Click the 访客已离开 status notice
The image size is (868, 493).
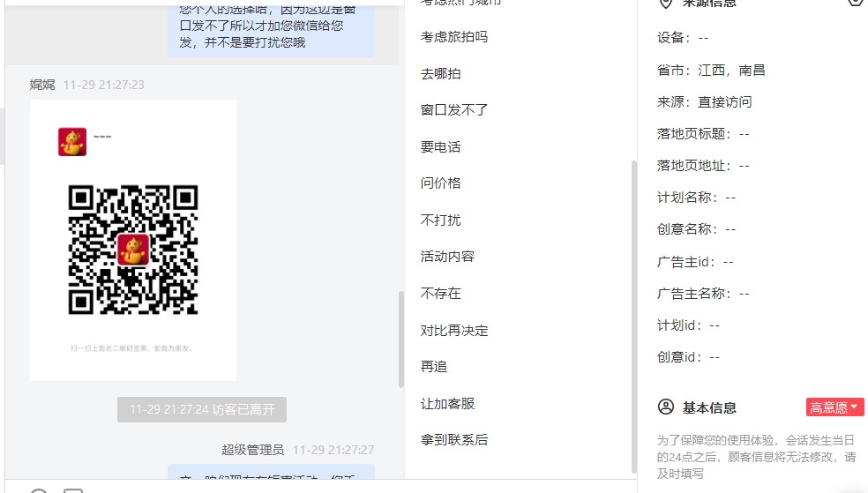point(202,409)
